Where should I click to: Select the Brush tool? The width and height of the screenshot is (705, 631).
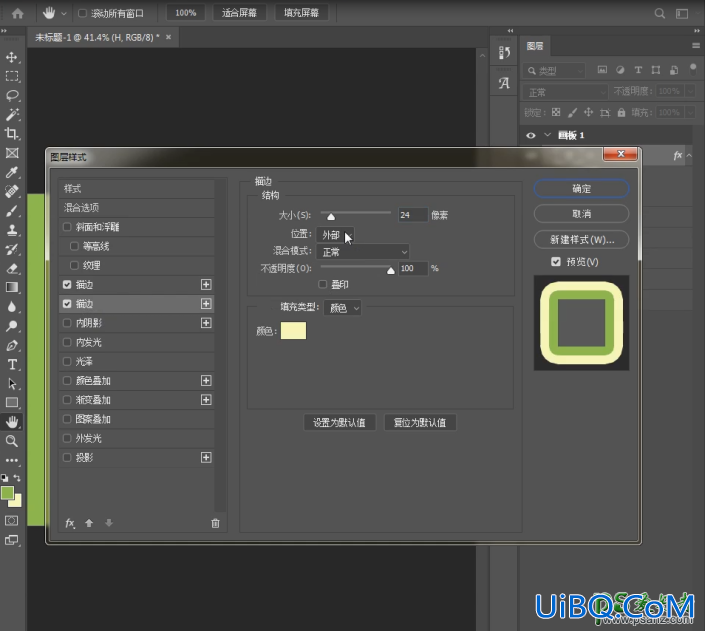click(x=12, y=210)
